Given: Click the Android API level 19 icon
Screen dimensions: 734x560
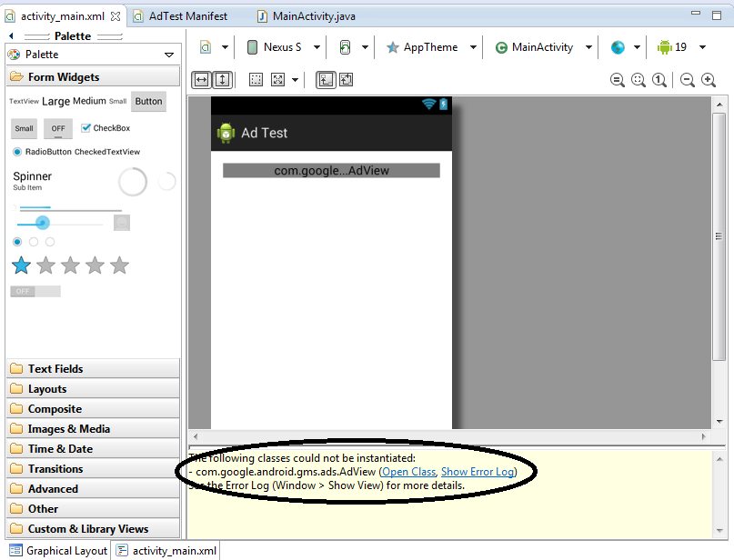Looking at the screenshot, I should [664, 47].
